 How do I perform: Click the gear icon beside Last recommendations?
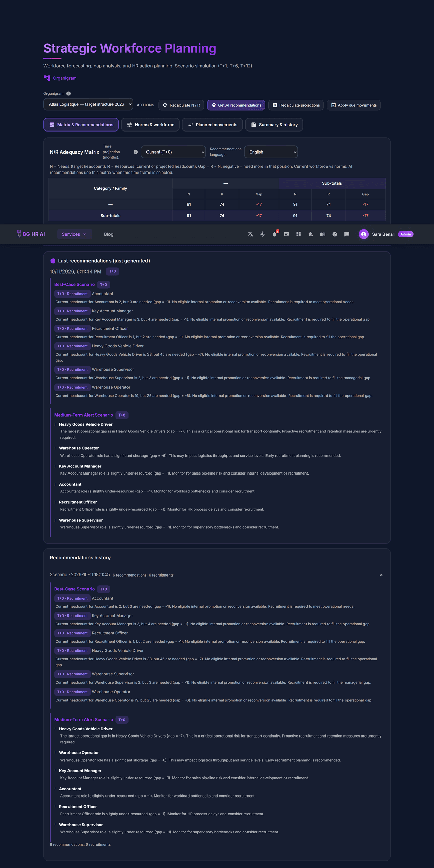pos(53,261)
